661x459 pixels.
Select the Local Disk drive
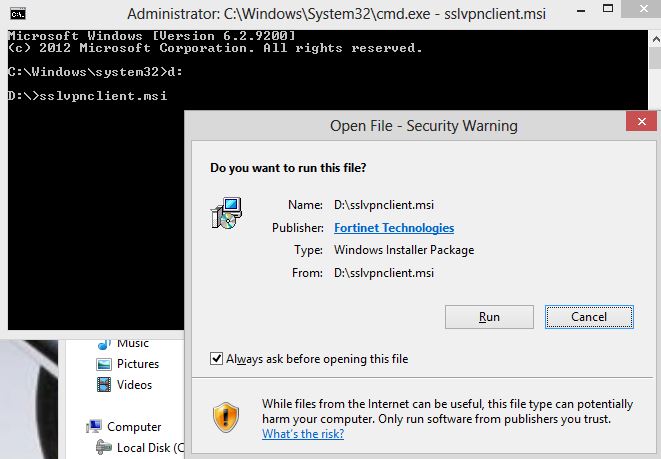click(150, 448)
